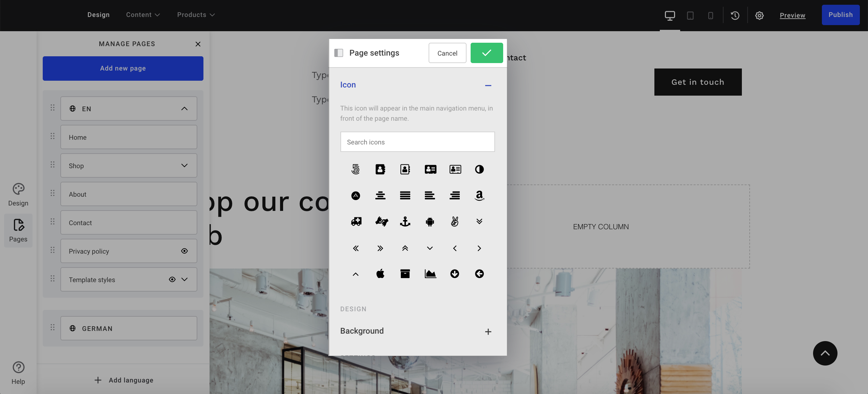Select the Contact page entry
Viewport: 868px width, 394px height.
click(129, 222)
